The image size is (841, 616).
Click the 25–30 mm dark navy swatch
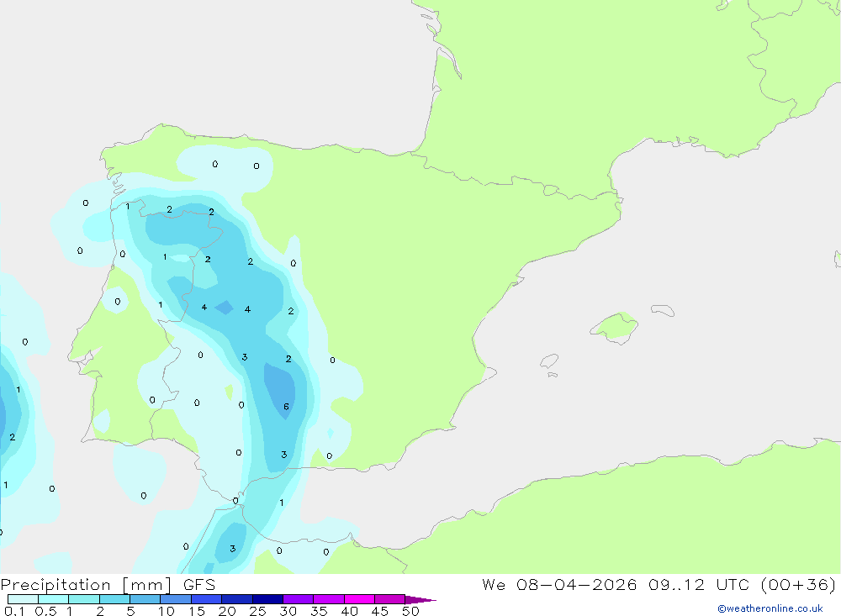click(267, 599)
